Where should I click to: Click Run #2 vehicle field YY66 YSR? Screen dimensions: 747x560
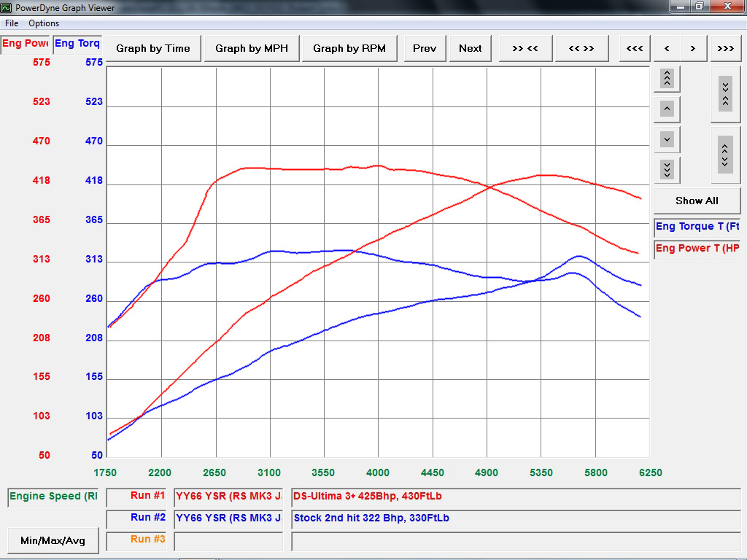pos(228,518)
